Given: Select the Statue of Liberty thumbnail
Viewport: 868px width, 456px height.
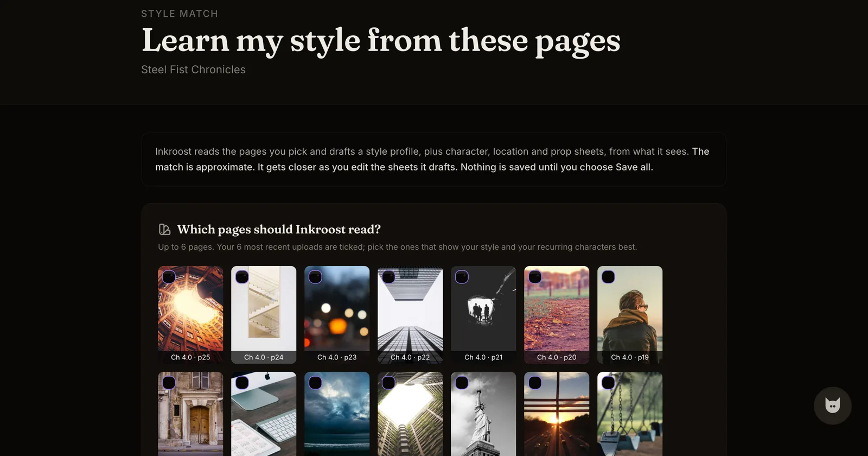Looking at the screenshot, I should (x=483, y=415).
